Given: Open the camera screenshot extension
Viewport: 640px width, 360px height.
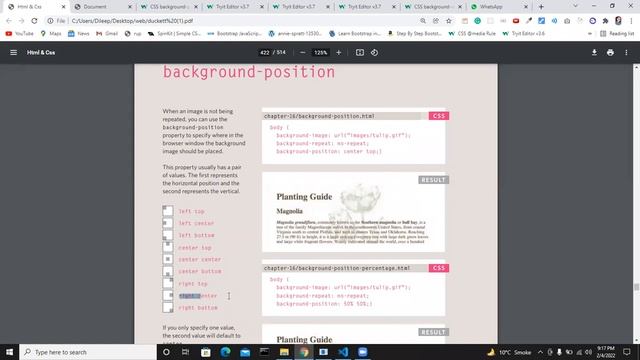Looking at the screenshot, I should coord(567,21).
